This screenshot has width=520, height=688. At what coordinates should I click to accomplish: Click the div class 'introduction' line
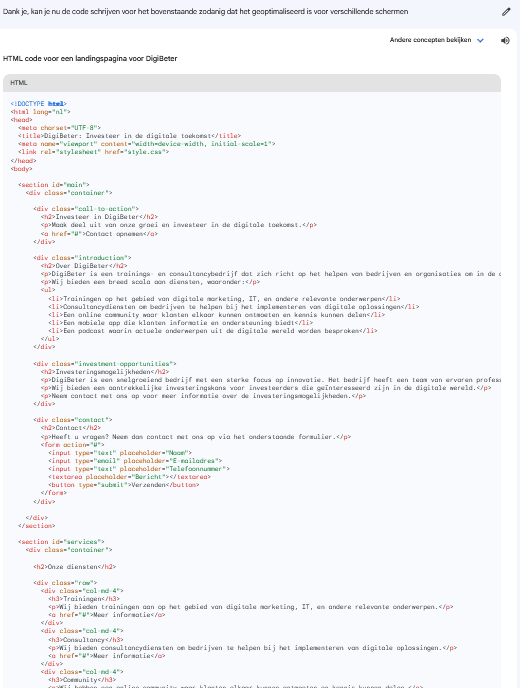(x=82, y=258)
